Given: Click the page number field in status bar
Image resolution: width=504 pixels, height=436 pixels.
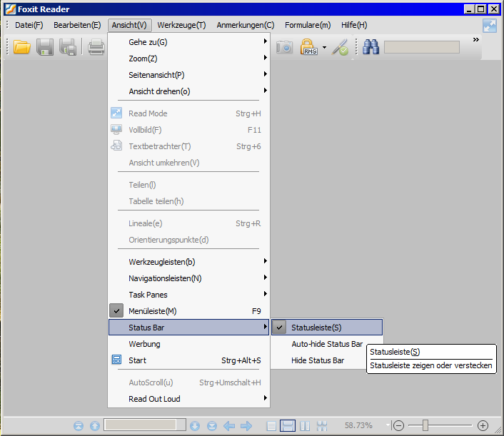Looking at the screenshot, I should coord(145,425).
